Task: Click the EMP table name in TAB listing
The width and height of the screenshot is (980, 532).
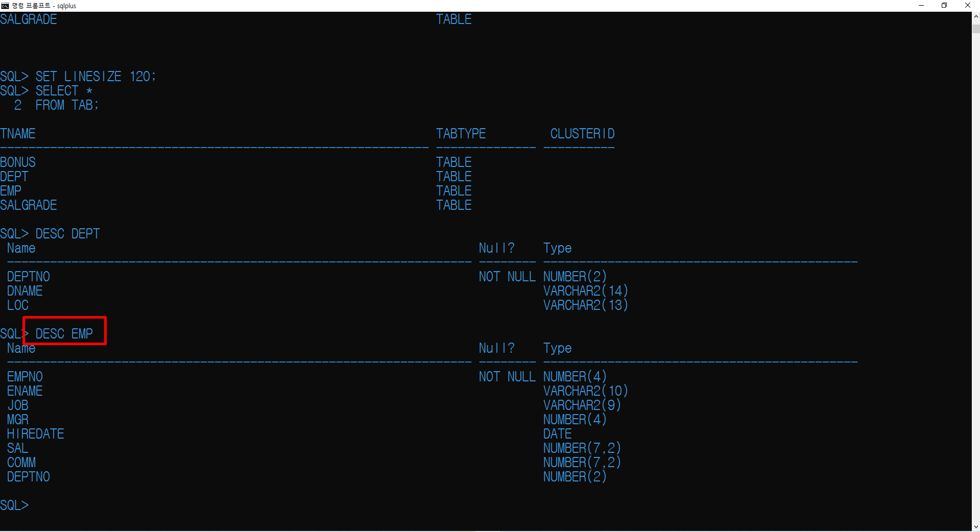Action: click(x=11, y=191)
